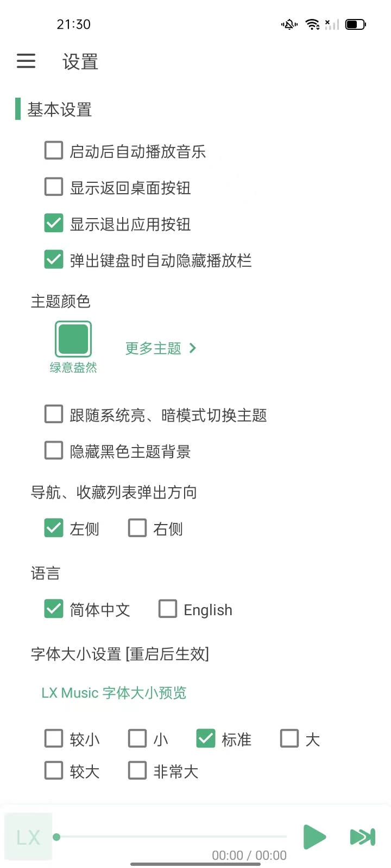Open 更多主题 theme list
This screenshot has width=391, height=868.
[160, 348]
